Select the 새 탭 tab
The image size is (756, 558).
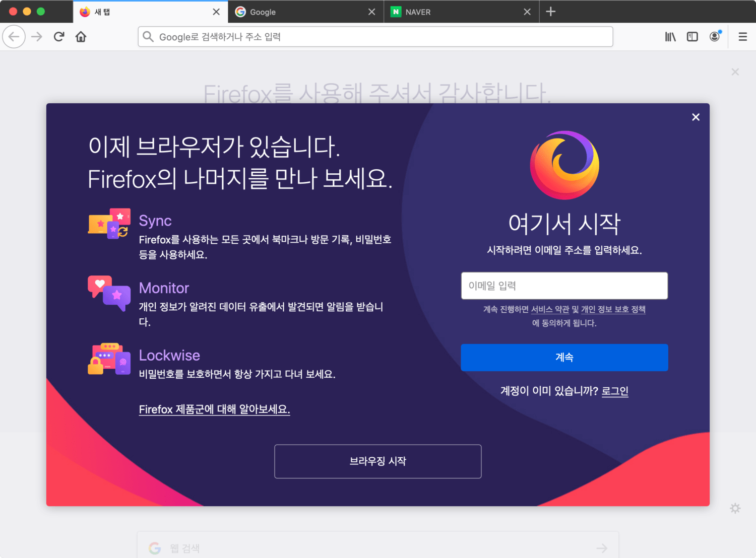coord(150,12)
